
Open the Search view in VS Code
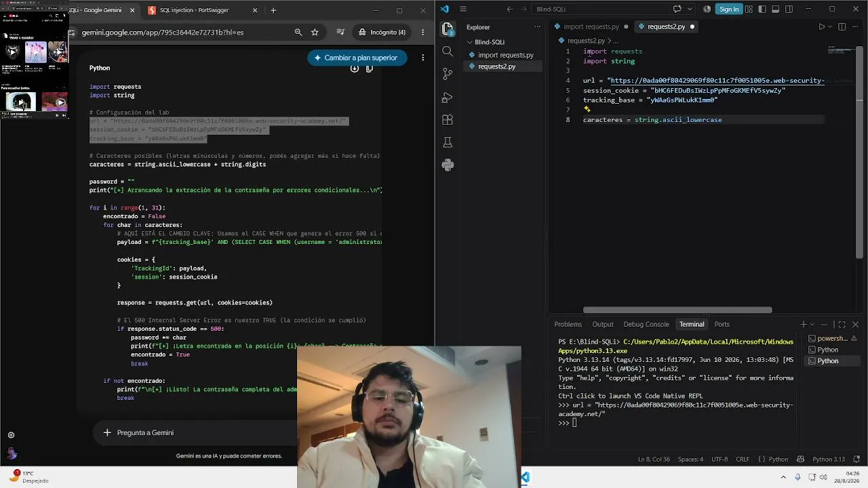tap(448, 52)
